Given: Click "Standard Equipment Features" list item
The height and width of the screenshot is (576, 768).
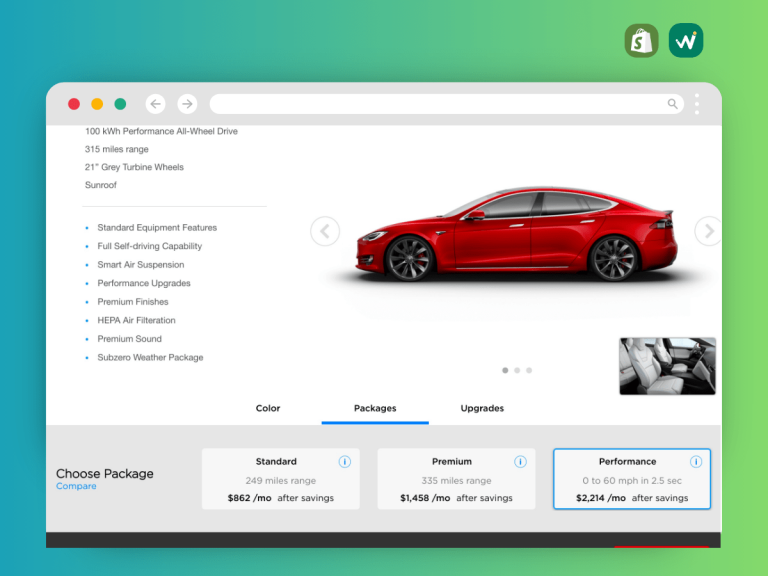Looking at the screenshot, I should click(x=157, y=228).
